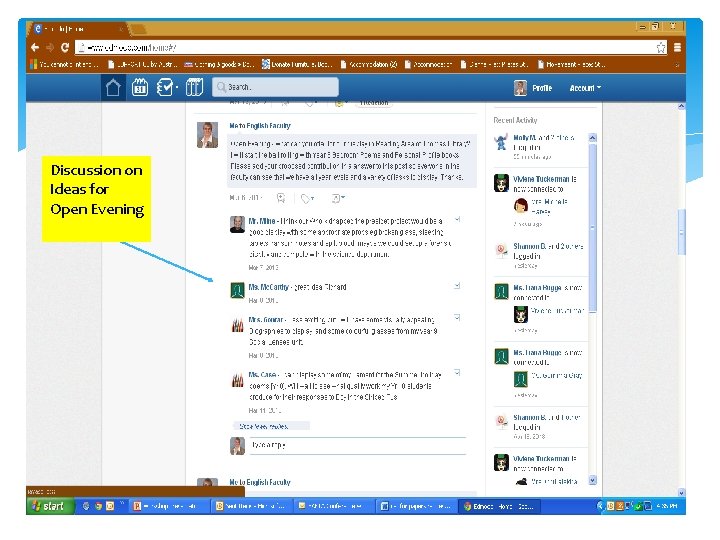Click the page scrollbar up arrow
This screenshot has height=540, width=720.
(x=681, y=106)
